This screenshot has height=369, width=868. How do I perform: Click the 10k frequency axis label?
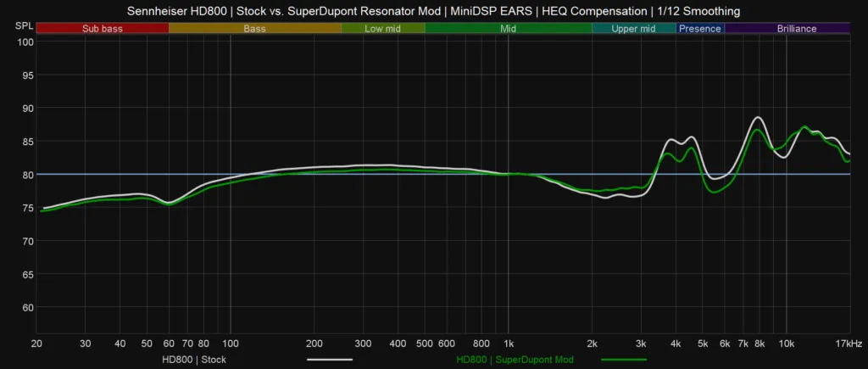coord(787,344)
